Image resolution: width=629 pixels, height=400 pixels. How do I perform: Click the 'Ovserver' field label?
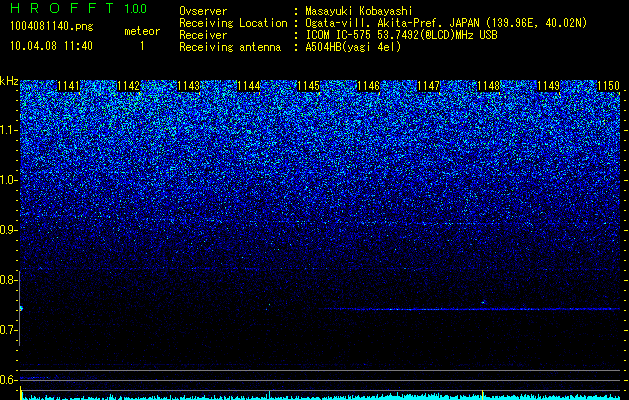[203, 12]
